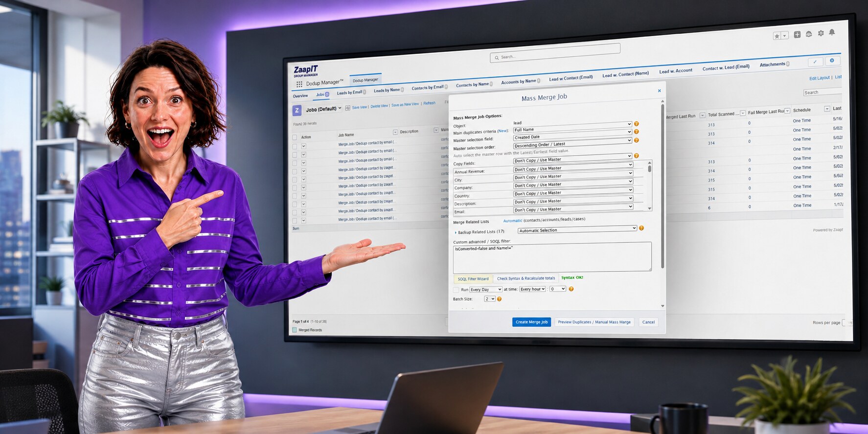The image size is (868, 434).
Task: Open the Jobs (Default) view selector
Action: click(x=323, y=109)
